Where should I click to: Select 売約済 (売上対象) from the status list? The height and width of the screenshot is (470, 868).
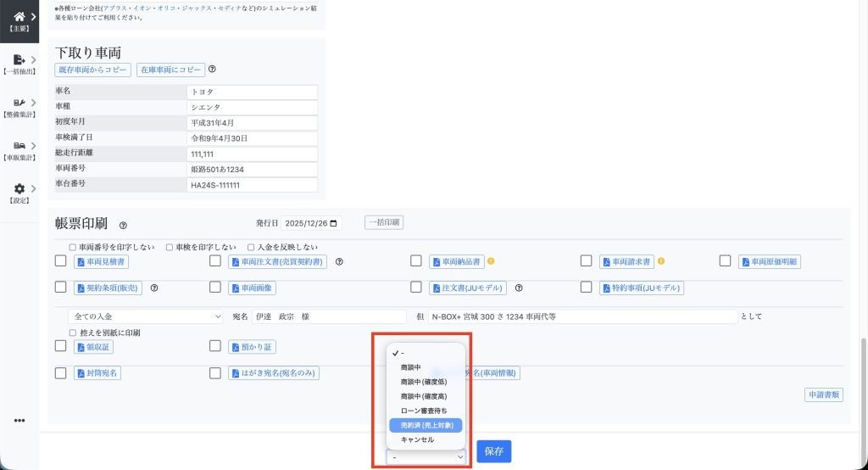(426, 424)
